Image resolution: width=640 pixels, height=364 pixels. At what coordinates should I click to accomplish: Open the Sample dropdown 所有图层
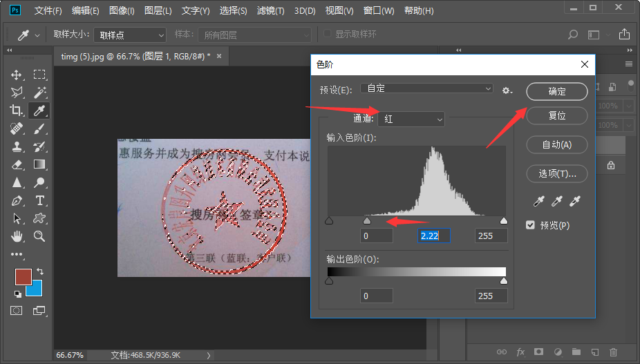[255, 35]
